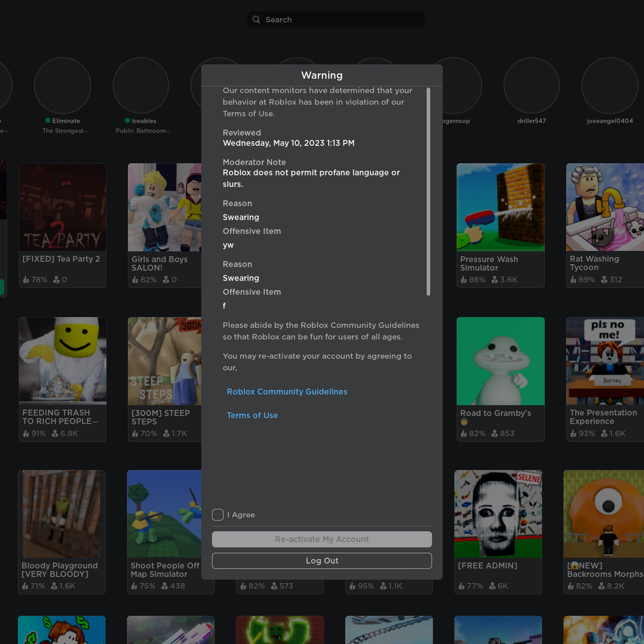Click the warning dialog scrollbar
Viewport: 644px width, 644px height.
[x=428, y=191]
